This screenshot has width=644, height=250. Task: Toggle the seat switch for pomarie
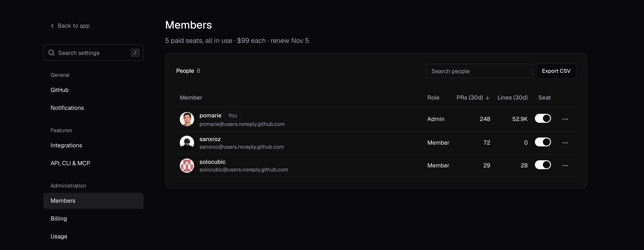(543, 119)
